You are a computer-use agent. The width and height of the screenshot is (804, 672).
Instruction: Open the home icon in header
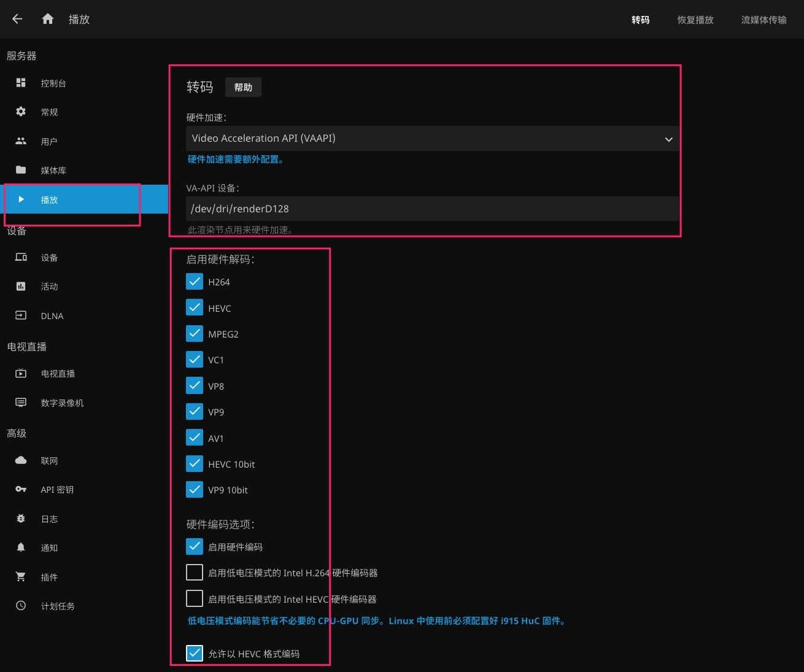(48, 19)
